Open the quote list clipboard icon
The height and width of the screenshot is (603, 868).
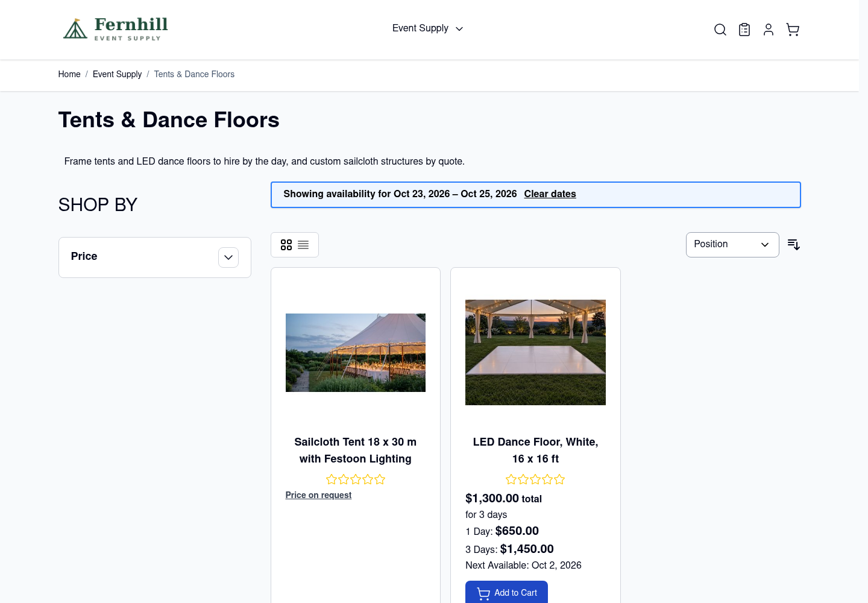[744, 30]
